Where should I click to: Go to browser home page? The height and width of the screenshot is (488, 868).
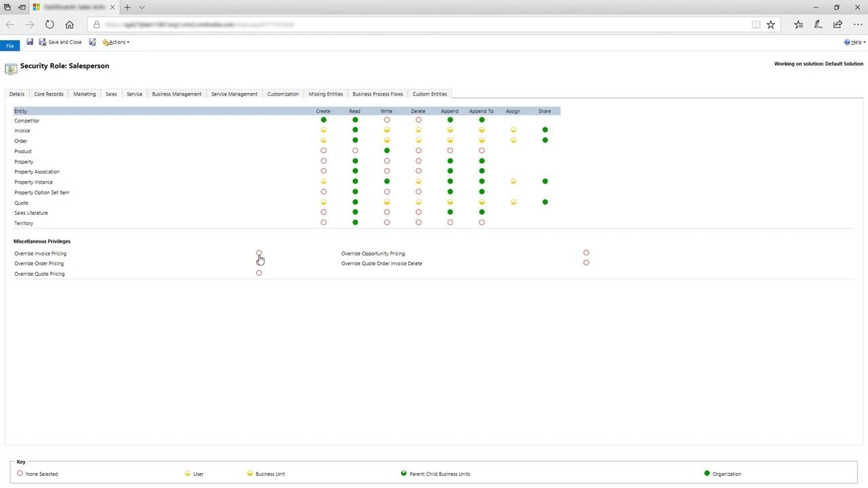point(69,24)
